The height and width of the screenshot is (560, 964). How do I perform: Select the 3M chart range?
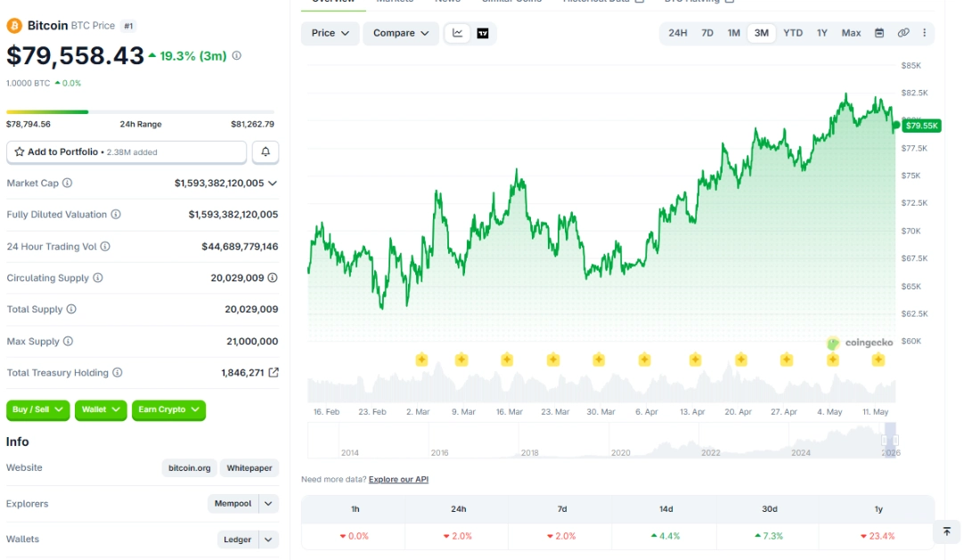click(761, 33)
